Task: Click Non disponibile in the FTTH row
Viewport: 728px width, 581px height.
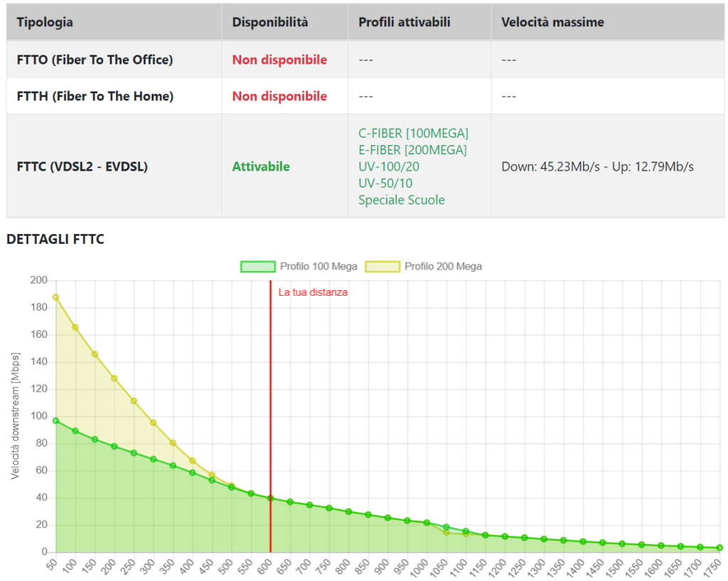Action: [x=279, y=96]
